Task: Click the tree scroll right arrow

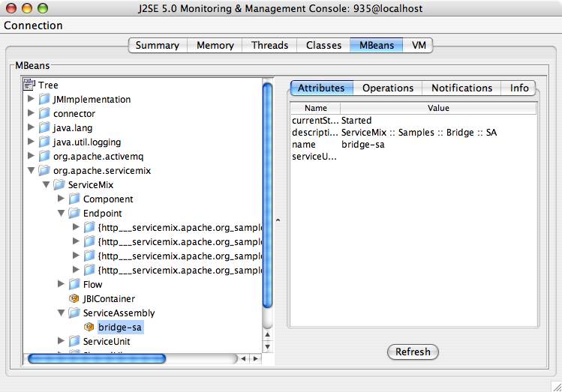Action: (x=256, y=358)
